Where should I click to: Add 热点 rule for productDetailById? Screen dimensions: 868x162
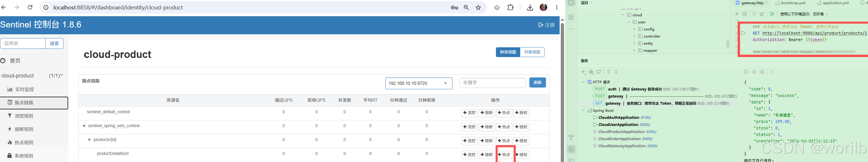coord(504,155)
